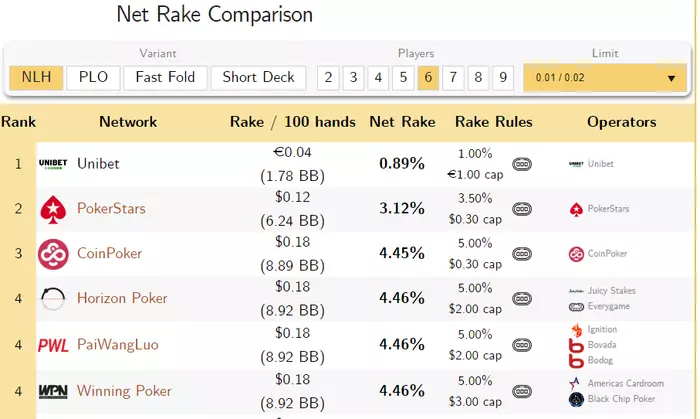Viewport: 700px width, 419px height.
Task: Set player count to 2
Action: 328,78
